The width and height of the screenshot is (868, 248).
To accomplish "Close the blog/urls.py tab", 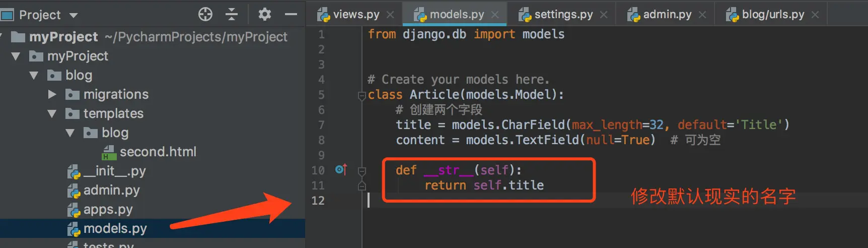I will pyautogui.click(x=815, y=15).
